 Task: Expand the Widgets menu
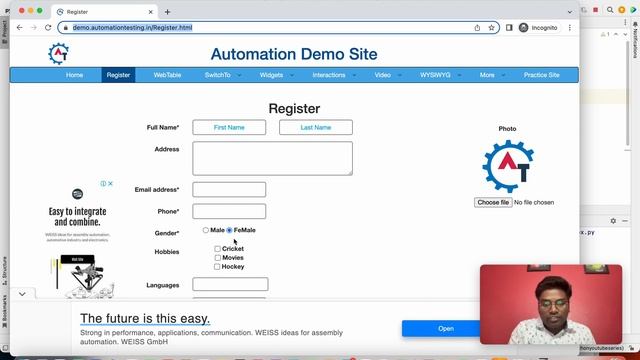[x=276, y=75]
